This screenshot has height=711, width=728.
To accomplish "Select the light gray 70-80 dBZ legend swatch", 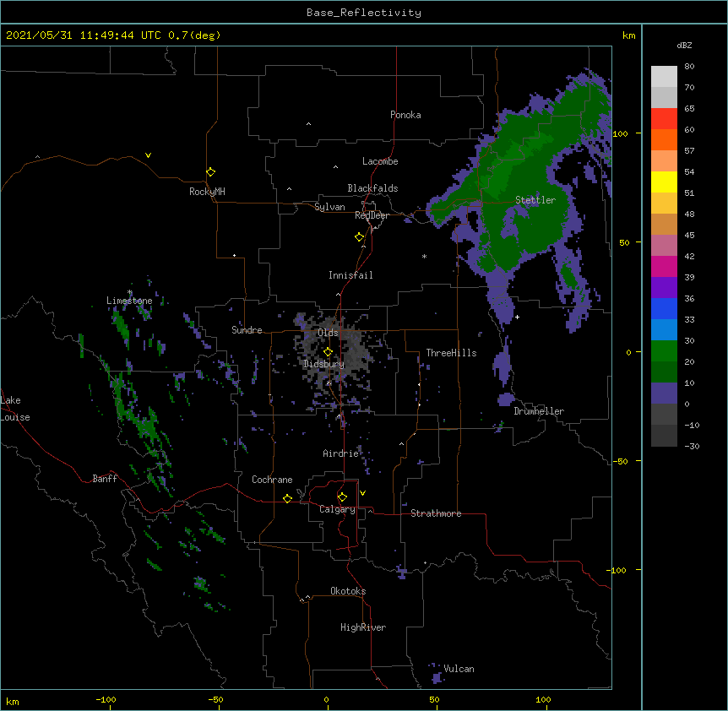I will [x=664, y=76].
